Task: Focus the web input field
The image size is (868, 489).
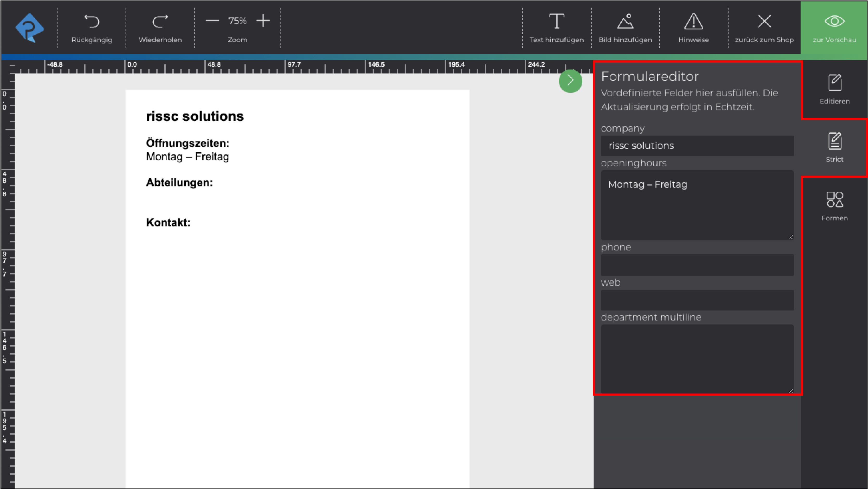Action: 697,300
